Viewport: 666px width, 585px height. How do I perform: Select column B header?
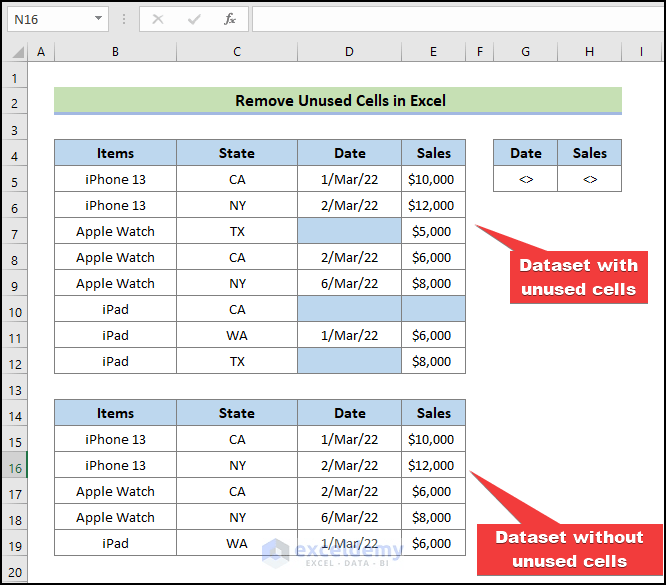115,52
